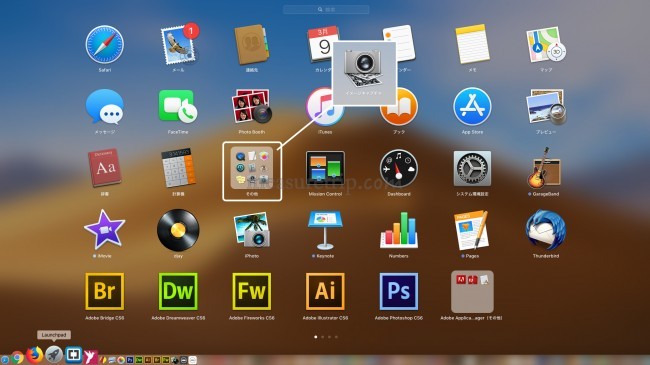650x365 pixels.
Task: Open Adobe Illustrator CS6
Action: [x=325, y=291]
